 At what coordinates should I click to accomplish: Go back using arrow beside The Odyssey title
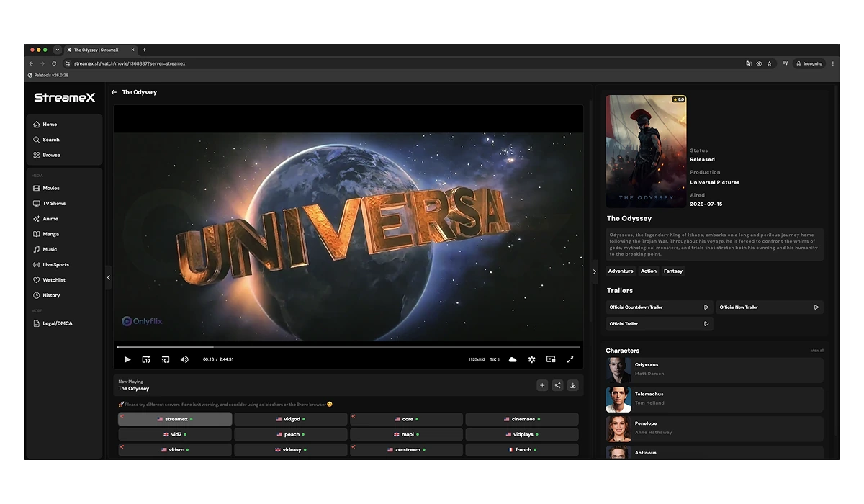click(x=114, y=92)
